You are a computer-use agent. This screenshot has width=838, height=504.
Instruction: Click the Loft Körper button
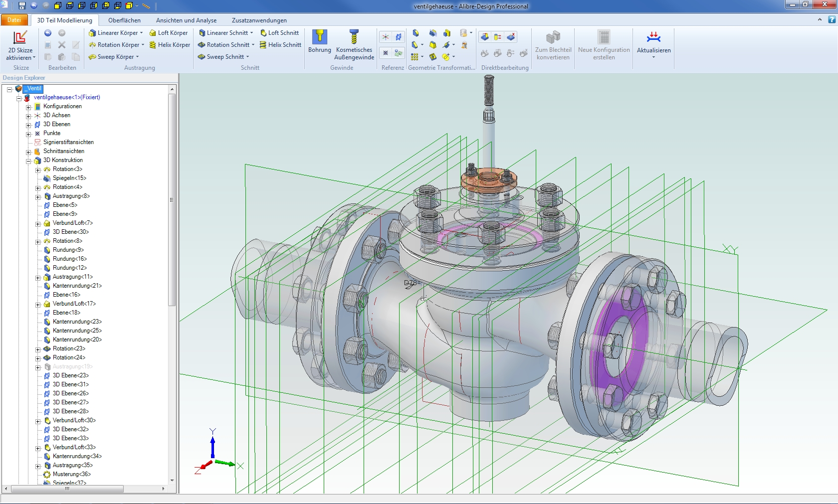pos(169,33)
